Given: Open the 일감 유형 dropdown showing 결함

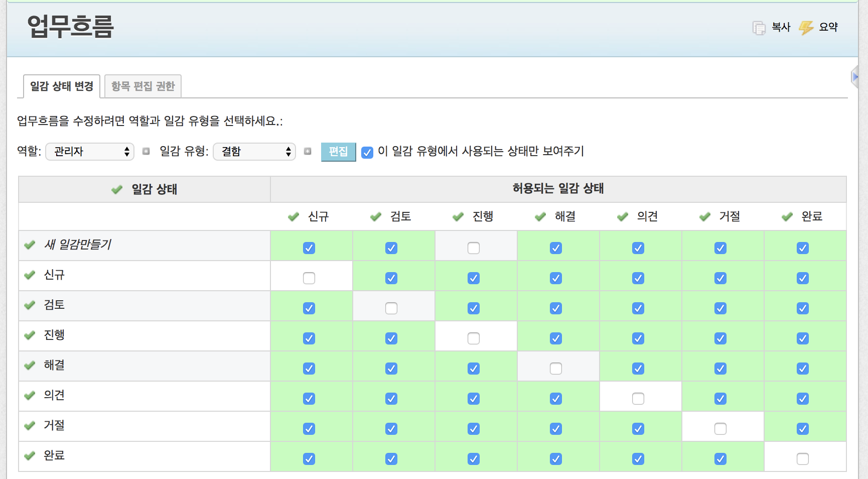Looking at the screenshot, I should point(254,152).
